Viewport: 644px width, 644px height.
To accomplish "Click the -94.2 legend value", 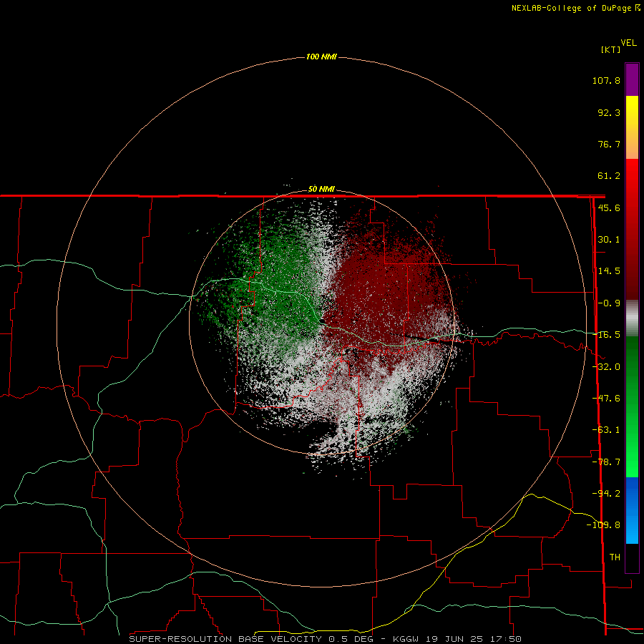I will [606, 493].
